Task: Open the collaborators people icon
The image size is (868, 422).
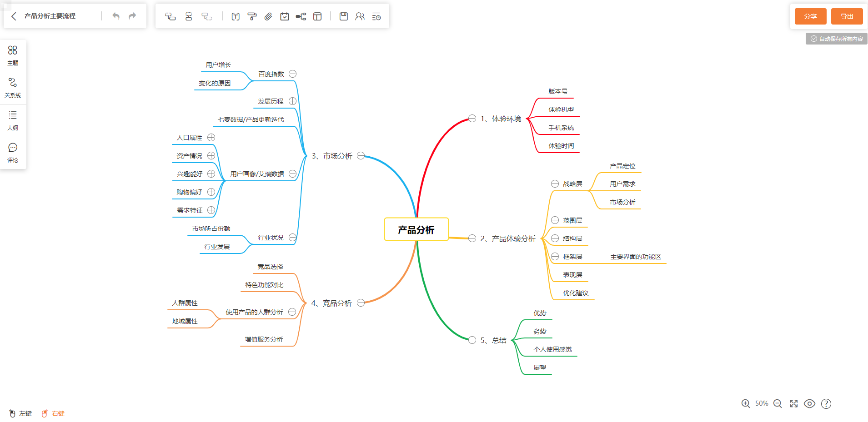Action: (360, 16)
